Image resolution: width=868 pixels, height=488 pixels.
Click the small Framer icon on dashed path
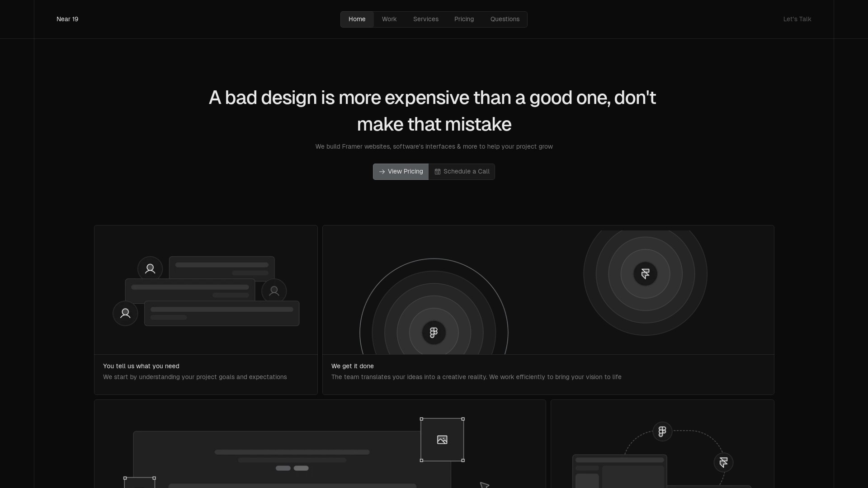723,462
